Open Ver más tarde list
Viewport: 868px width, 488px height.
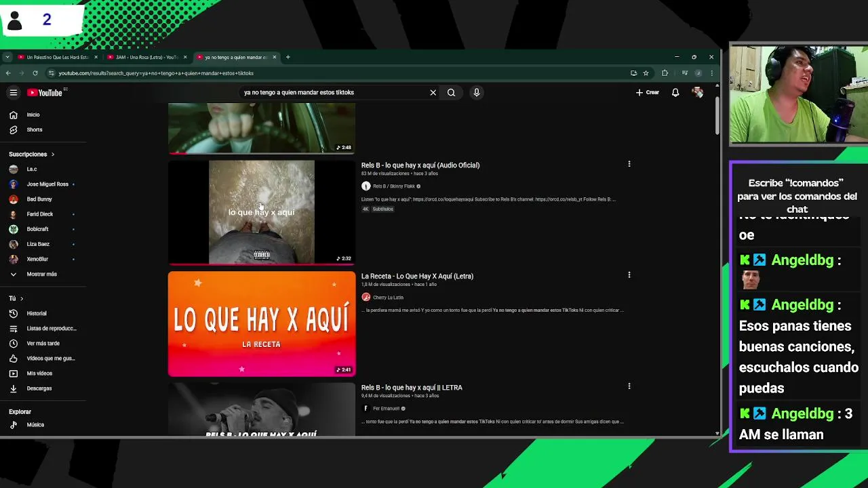point(43,344)
